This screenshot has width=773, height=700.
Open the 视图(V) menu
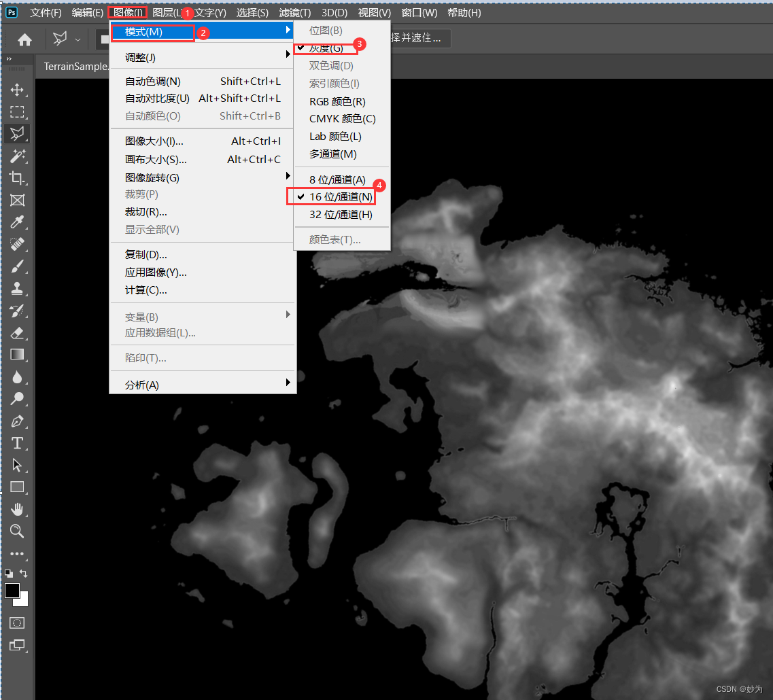[x=374, y=12]
